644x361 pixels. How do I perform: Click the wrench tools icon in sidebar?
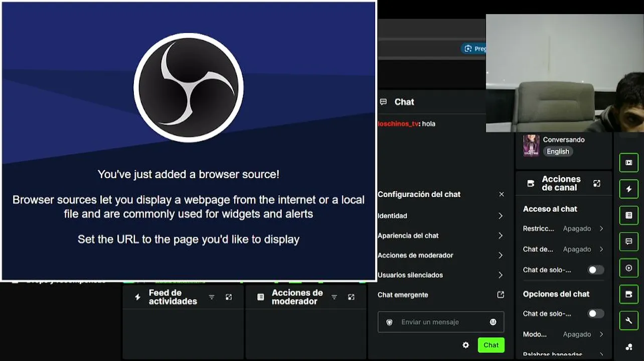pyautogui.click(x=629, y=321)
